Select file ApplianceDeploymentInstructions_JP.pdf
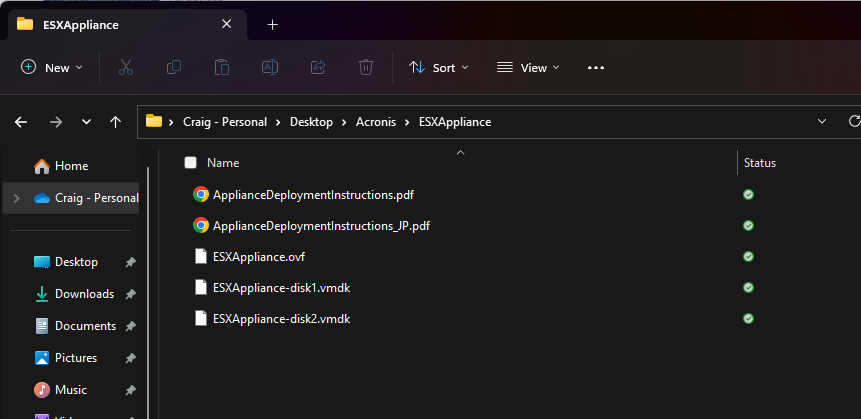Image resolution: width=861 pixels, height=419 pixels. coord(321,226)
